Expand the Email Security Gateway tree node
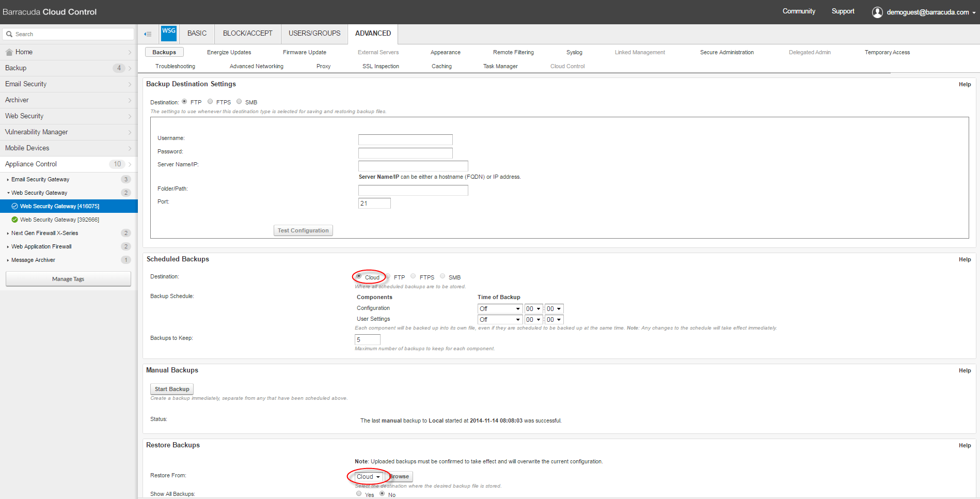Viewport: 980px width, 499px height. click(x=8, y=180)
